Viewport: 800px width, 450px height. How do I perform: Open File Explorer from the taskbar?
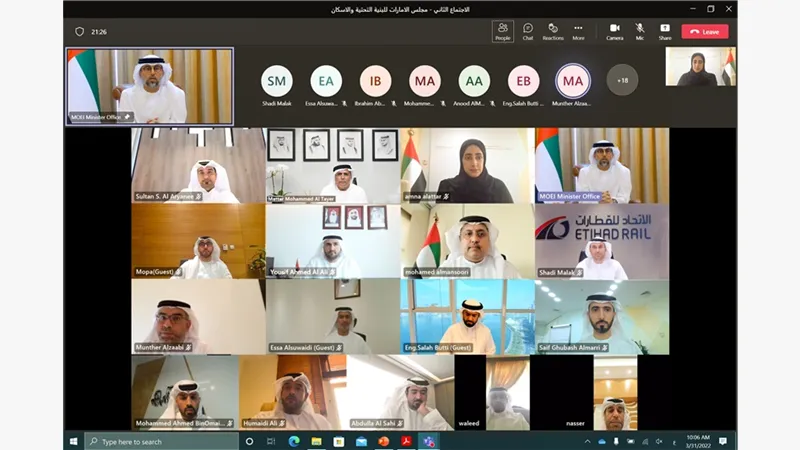click(316, 441)
